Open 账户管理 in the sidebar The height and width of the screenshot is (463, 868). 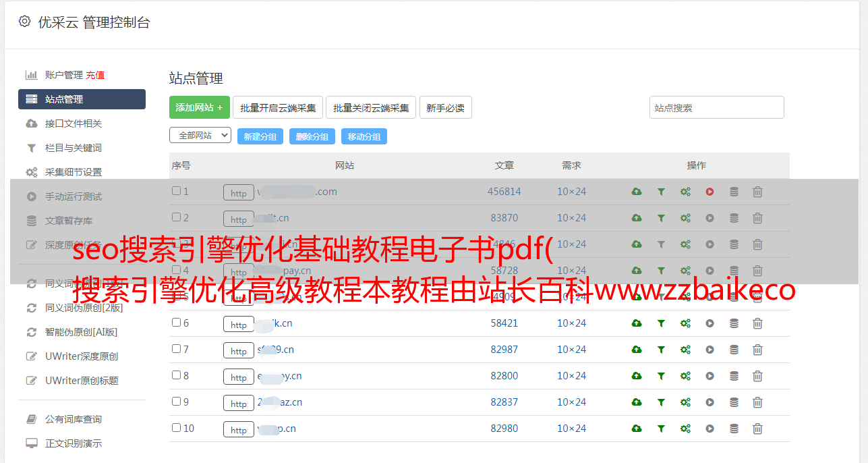(64, 75)
